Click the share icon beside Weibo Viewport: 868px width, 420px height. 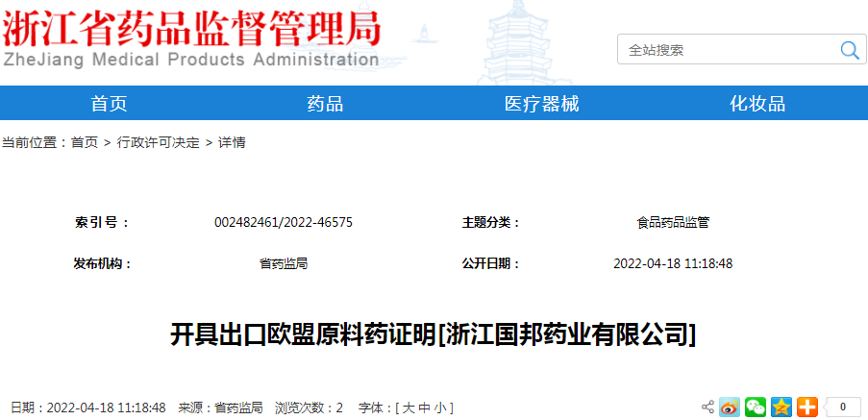tap(707, 408)
